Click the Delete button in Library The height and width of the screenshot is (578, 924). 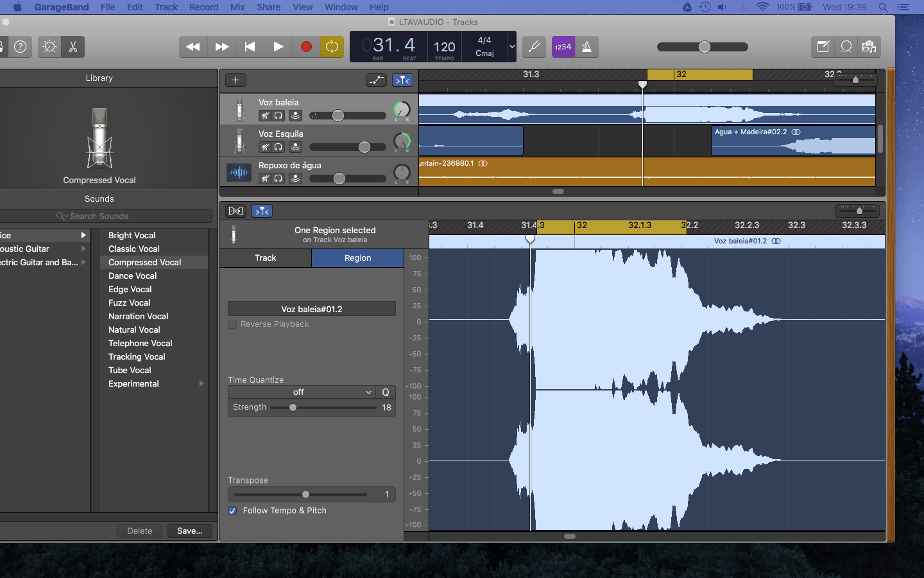point(140,531)
